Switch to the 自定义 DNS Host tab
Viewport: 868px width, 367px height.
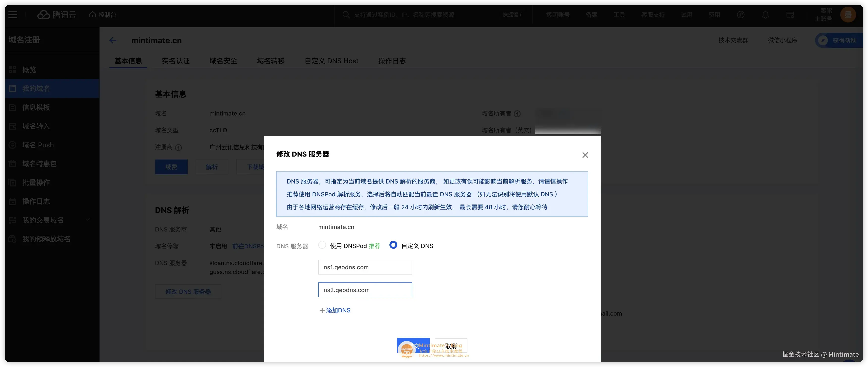(331, 61)
